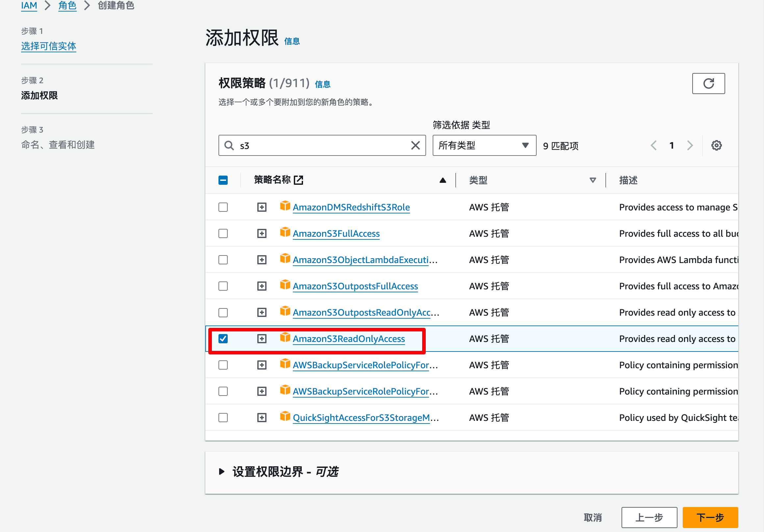764x532 pixels.
Task: Click the 类型 column filter triangle
Action: tap(593, 180)
